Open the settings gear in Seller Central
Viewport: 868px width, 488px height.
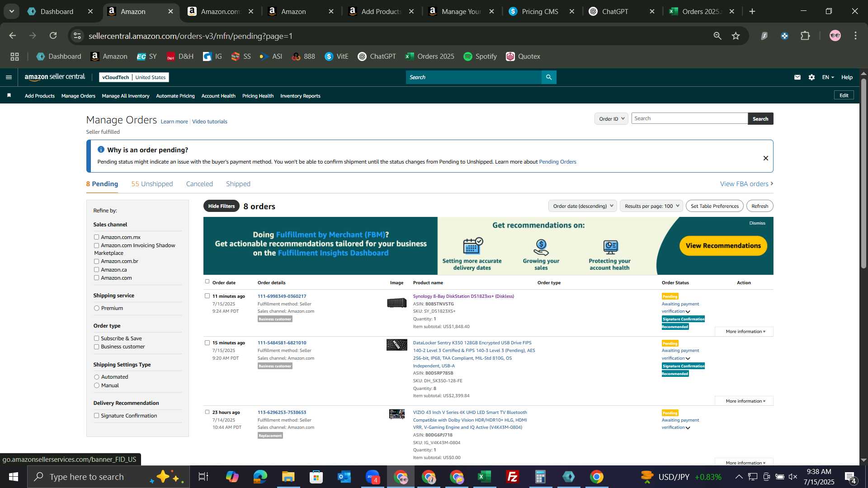(x=812, y=77)
